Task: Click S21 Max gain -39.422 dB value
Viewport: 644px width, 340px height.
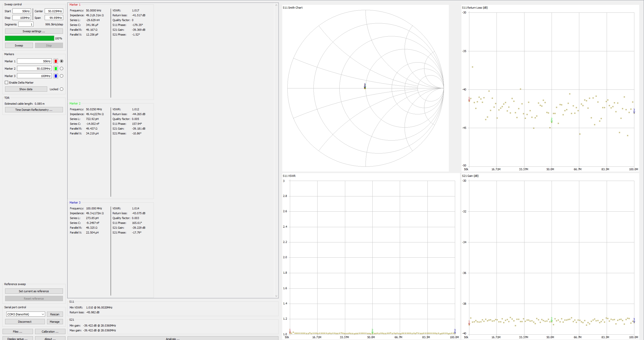Action: point(100,330)
